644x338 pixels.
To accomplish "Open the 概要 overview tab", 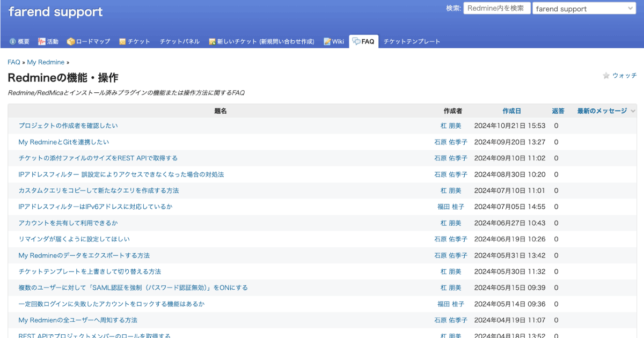I will 20,41.
